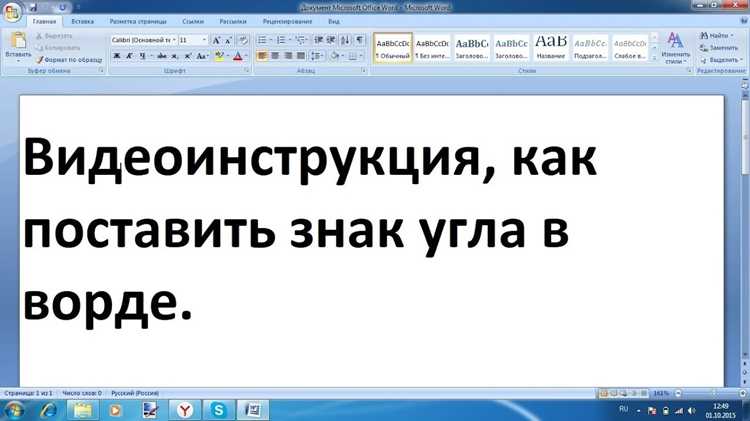Screen dimensions: 750x421
Task: Apply the red font color button
Action: (238, 56)
